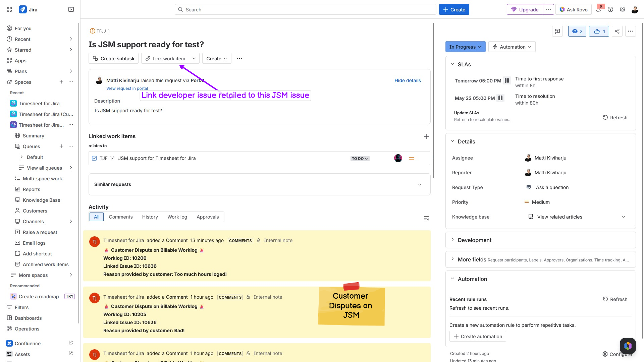Toggle the thumbs-up vote button
The width and height of the screenshot is (644, 362).
[x=599, y=31]
